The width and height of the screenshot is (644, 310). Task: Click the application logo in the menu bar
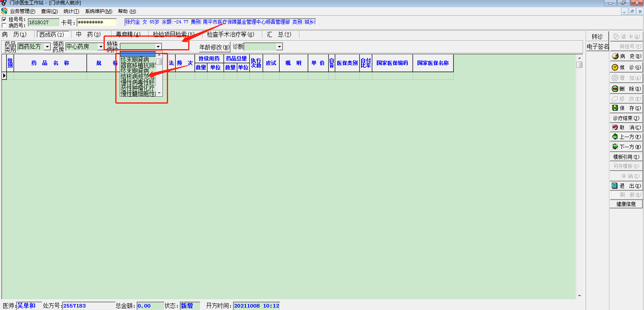click(4, 11)
